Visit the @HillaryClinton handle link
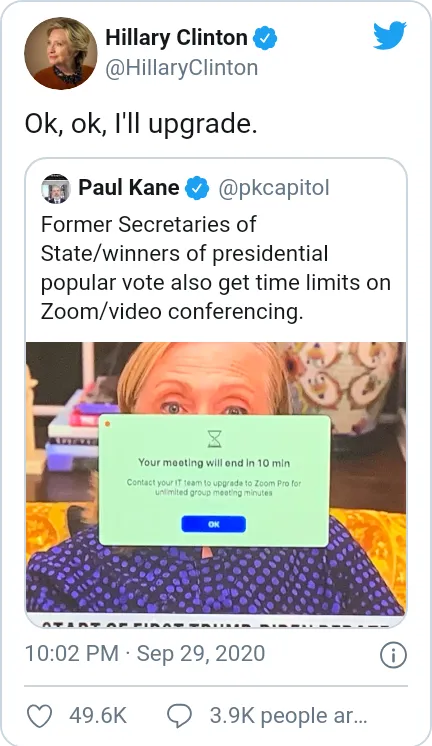This screenshot has width=432, height=746. click(181, 68)
